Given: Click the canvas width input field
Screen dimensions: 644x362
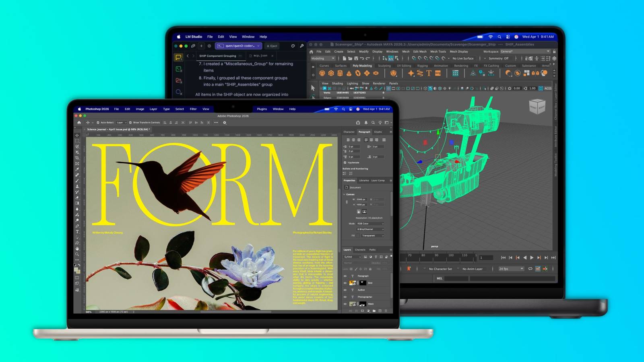Looking at the screenshot, I should (361, 200).
